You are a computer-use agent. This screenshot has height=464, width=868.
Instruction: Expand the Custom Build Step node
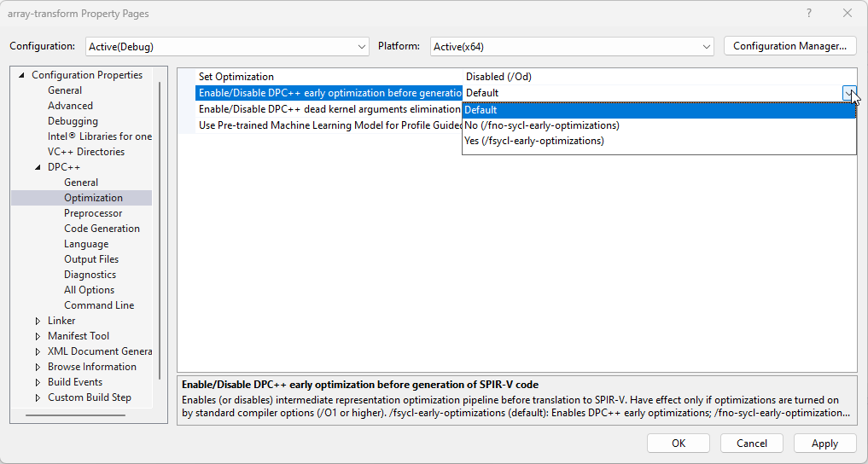(38, 397)
